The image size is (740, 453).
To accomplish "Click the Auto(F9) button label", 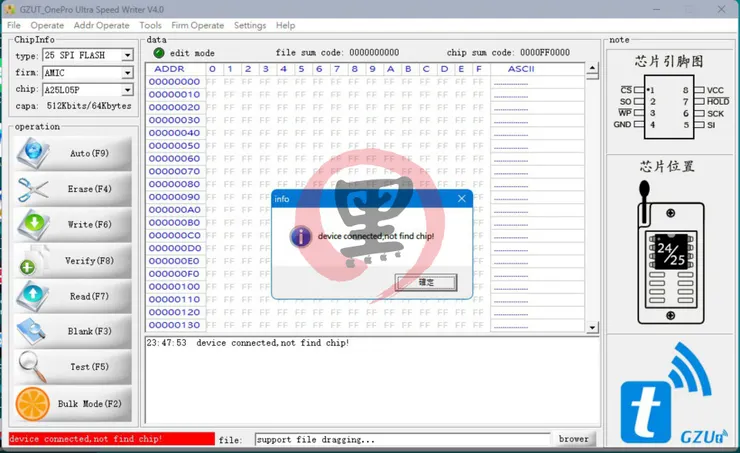I will (89, 153).
